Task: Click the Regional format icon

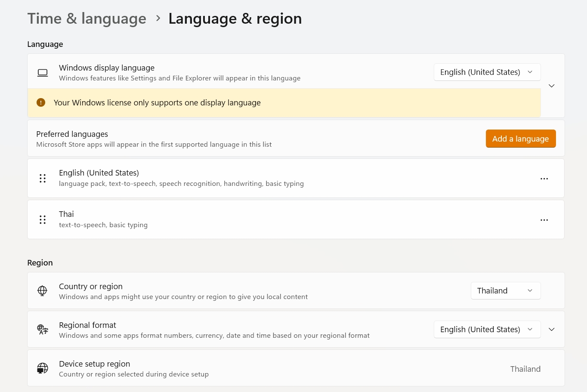Action: 43,330
